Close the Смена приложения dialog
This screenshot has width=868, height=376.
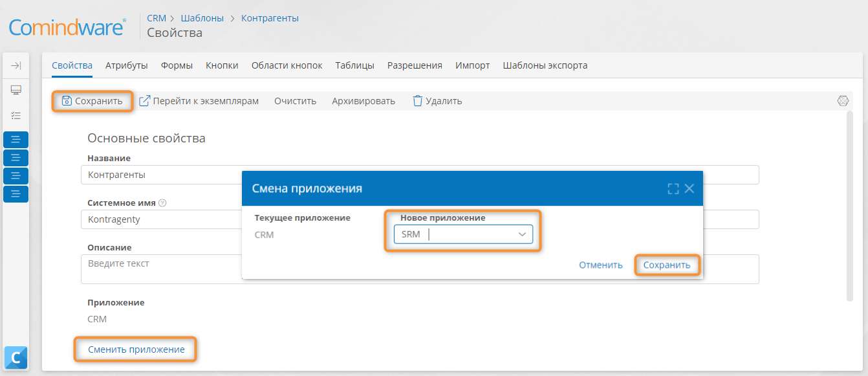(689, 188)
